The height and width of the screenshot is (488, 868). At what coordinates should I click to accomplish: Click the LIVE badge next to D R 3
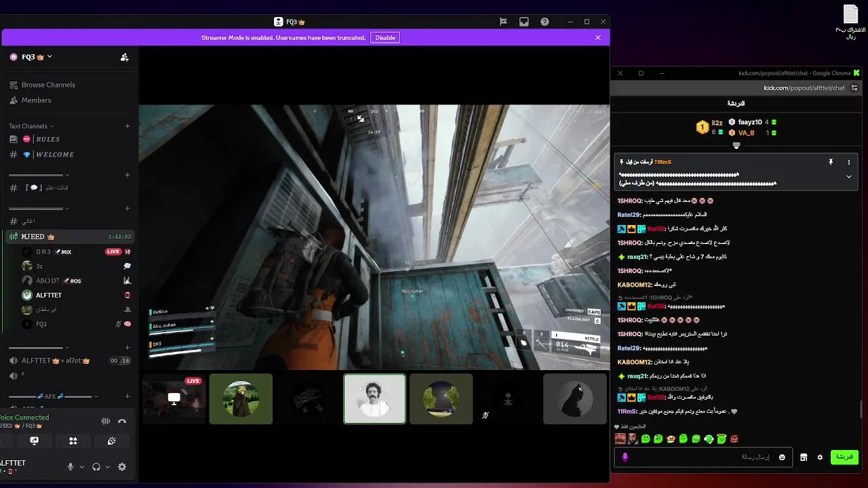[113, 251]
